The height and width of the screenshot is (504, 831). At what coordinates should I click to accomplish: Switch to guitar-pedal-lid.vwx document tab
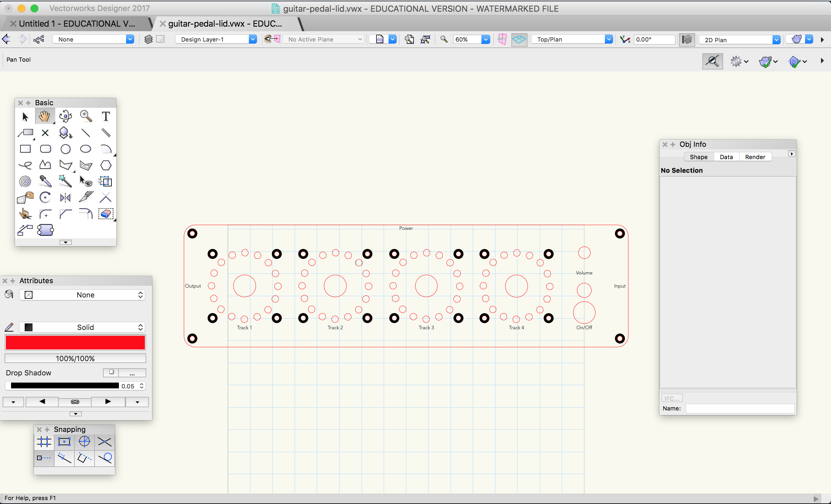[x=225, y=24]
